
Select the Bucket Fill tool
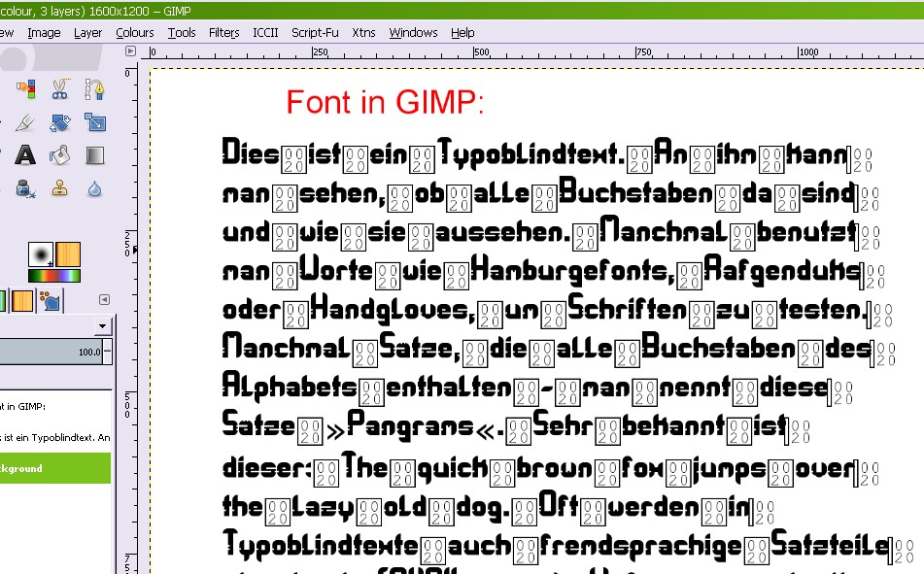pyautogui.click(x=60, y=155)
